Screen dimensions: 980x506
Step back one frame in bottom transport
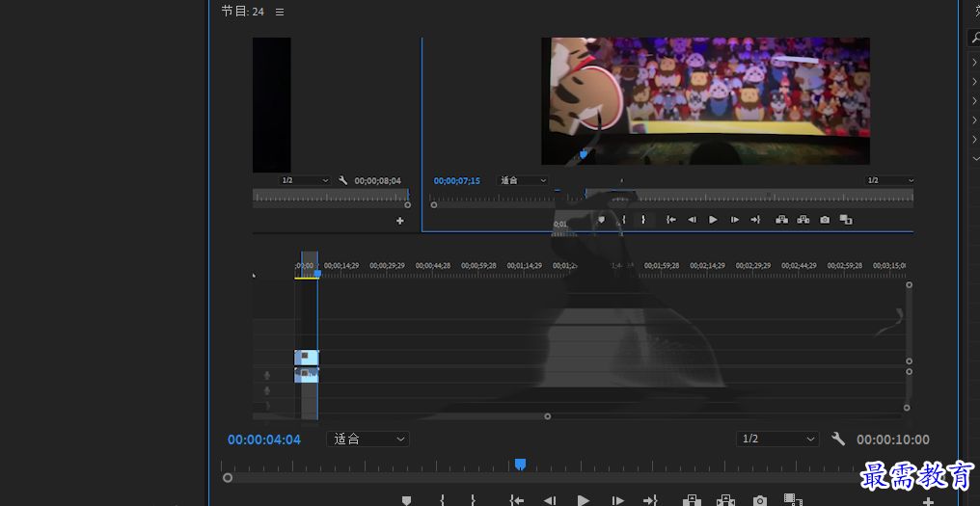[550, 500]
